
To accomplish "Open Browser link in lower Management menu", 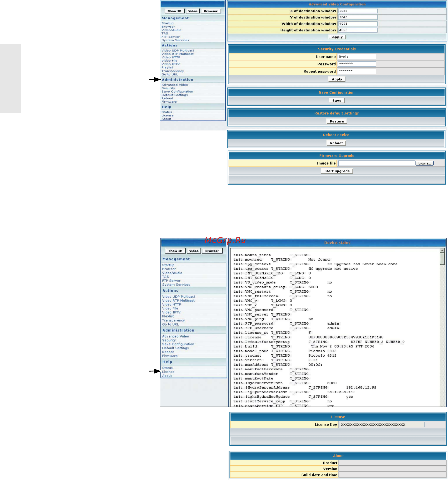I will (x=169, y=269).
